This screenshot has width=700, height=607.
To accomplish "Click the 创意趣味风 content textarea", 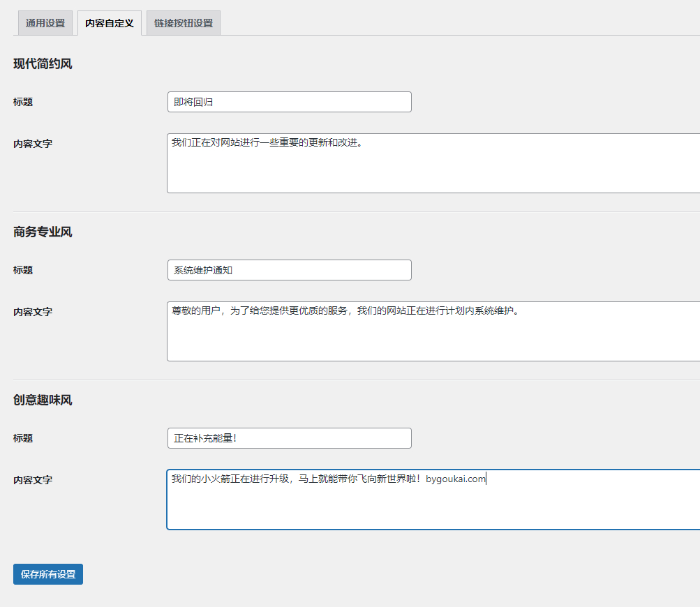I will (x=433, y=500).
